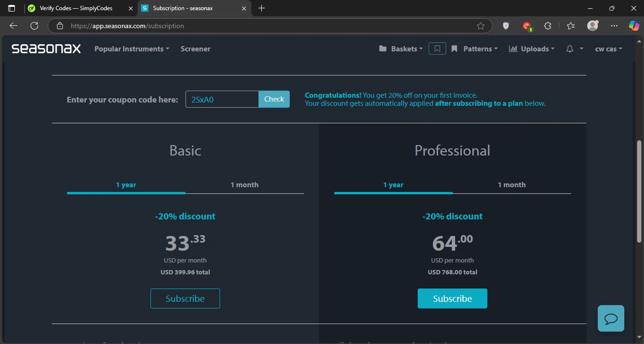Expand the arrow beside the bell

point(582,49)
